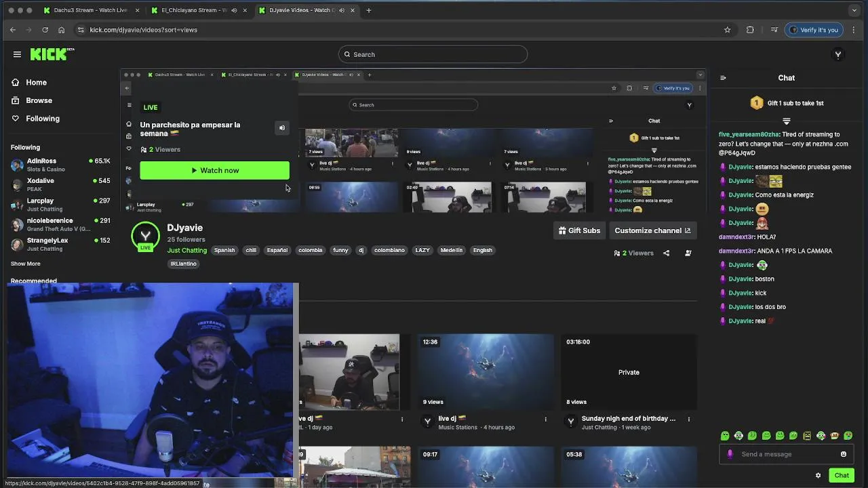
Task: Open a new browser tab
Action: point(369,10)
